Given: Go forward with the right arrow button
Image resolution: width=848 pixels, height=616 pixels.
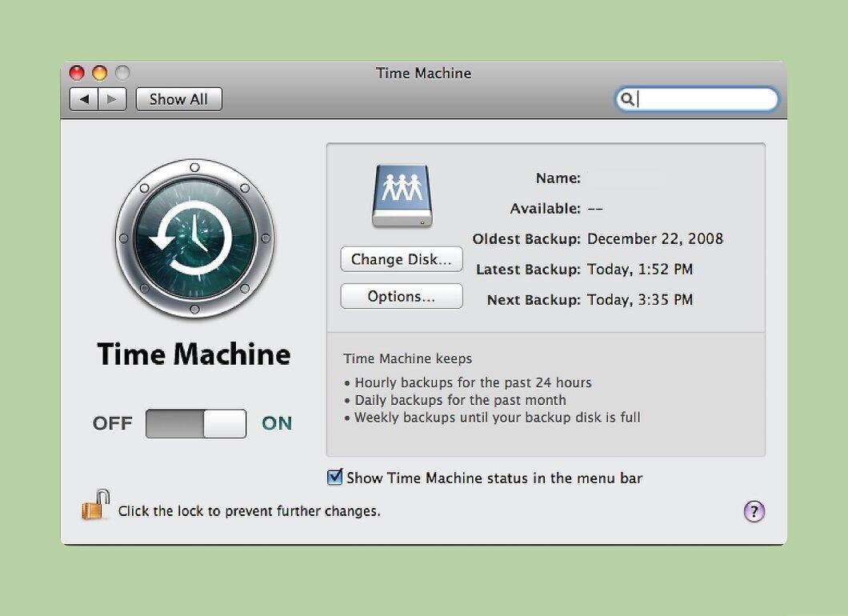Looking at the screenshot, I should point(112,99).
